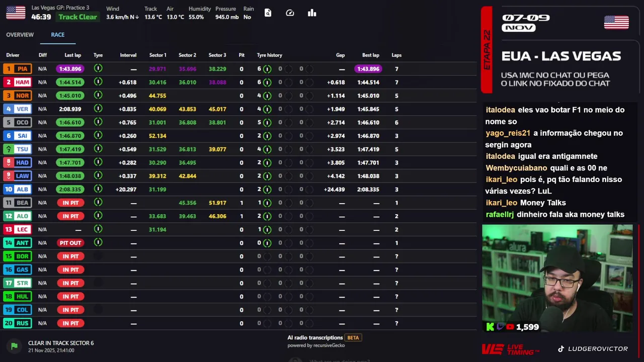Select HAM driver tag in position 2
644x362 pixels.
[17, 82]
